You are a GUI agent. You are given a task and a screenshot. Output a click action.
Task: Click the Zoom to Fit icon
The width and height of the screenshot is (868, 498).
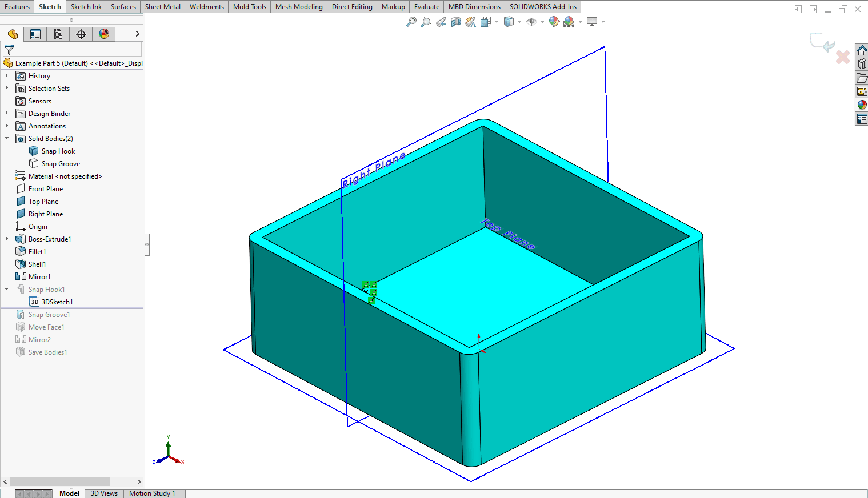(411, 22)
